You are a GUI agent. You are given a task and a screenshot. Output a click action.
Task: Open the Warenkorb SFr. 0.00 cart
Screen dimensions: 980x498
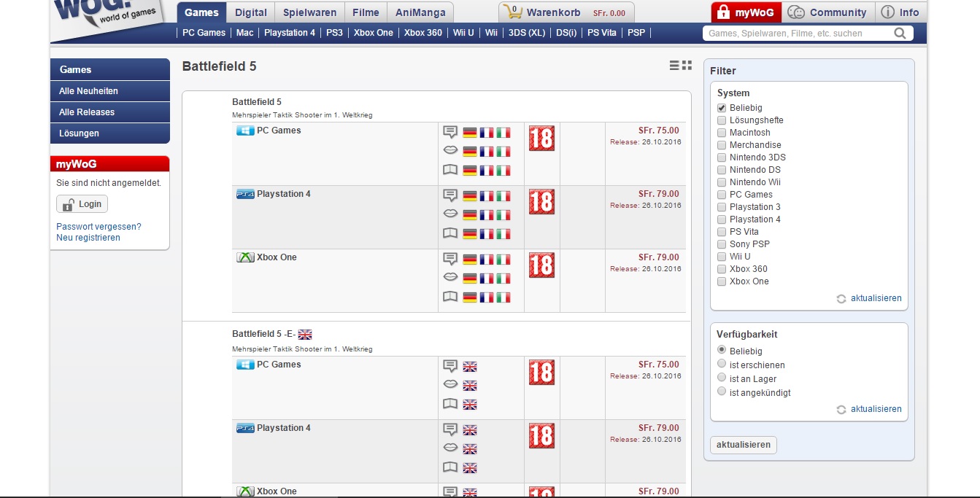tap(567, 12)
